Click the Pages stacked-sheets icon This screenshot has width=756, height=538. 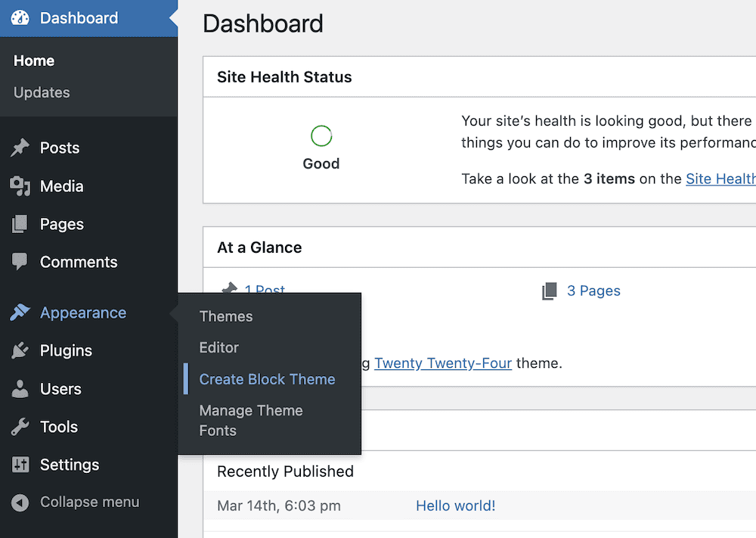pos(20,225)
